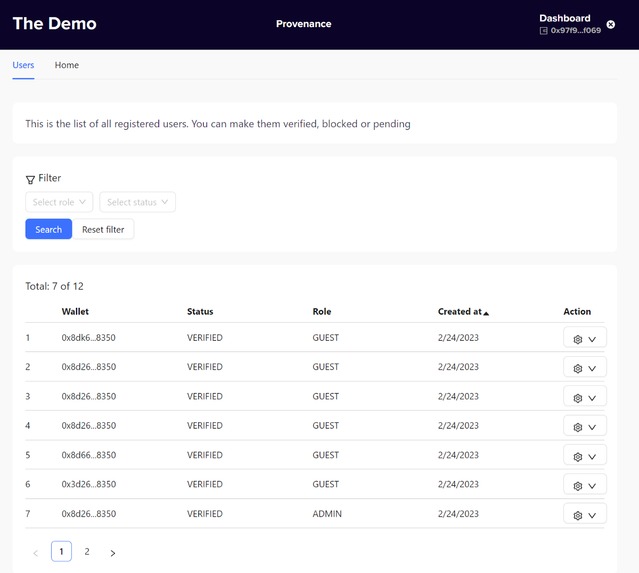Click wallet address 0x8d66...8350
Image resolution: width=639 pixels, height=573 pixels.
[89, 455]
